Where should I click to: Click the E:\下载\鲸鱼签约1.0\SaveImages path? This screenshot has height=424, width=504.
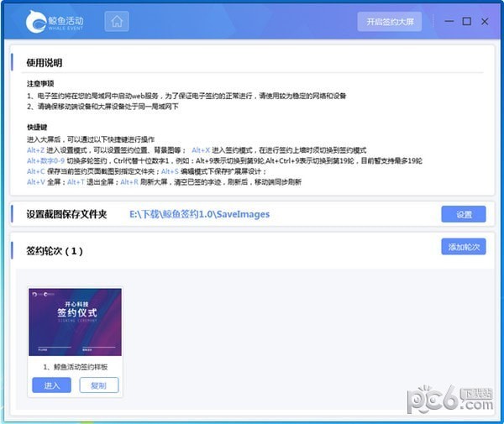(199, 214)
